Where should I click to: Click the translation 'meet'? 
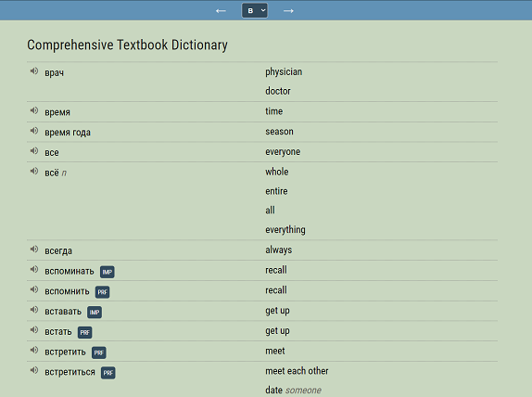(x=275, y=351)
